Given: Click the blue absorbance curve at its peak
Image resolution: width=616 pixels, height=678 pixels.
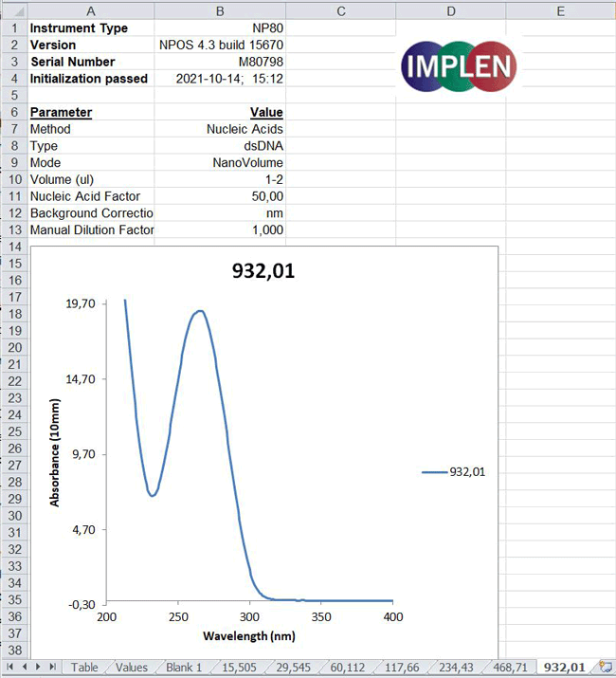Looking at the screenshot, I should (x=200, y=310).
